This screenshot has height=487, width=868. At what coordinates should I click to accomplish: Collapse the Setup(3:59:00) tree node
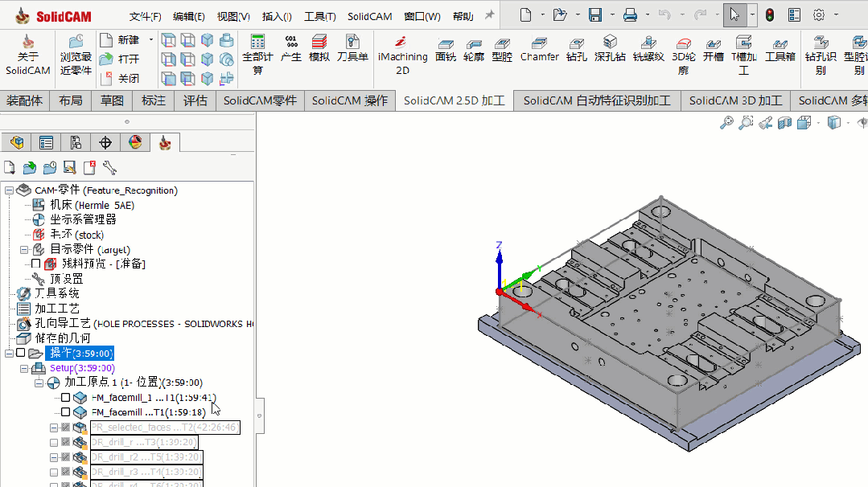24,368
